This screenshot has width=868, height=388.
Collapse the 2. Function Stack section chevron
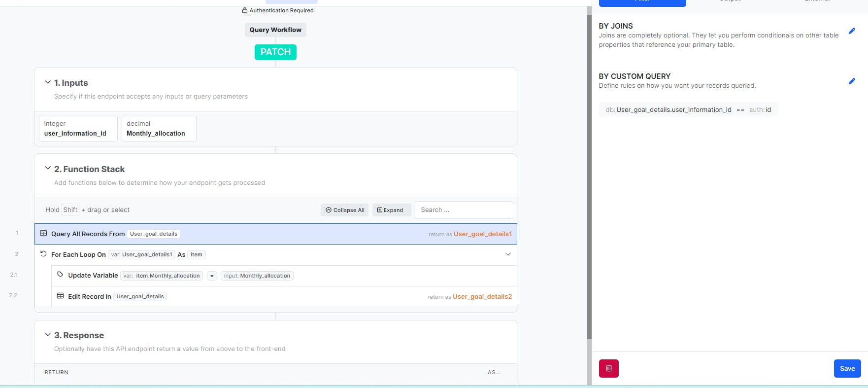click(x=48, y=169)
